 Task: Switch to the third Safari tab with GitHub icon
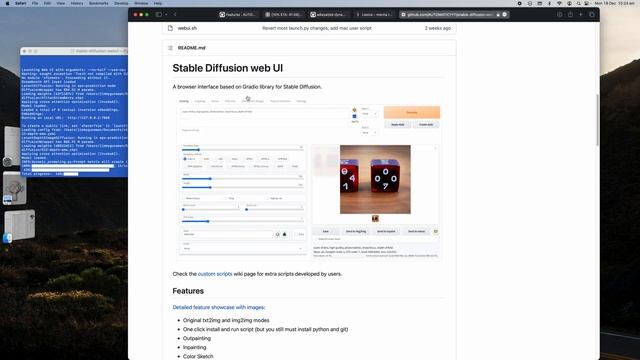328,14
